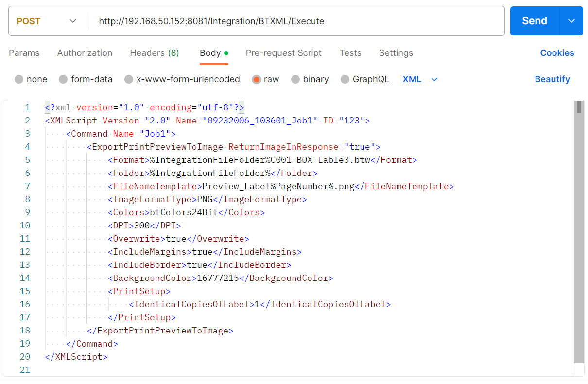Open the POST method dropdown
Image resolution: width=588 pixels, height=384 pixels.
click(47, 21)
